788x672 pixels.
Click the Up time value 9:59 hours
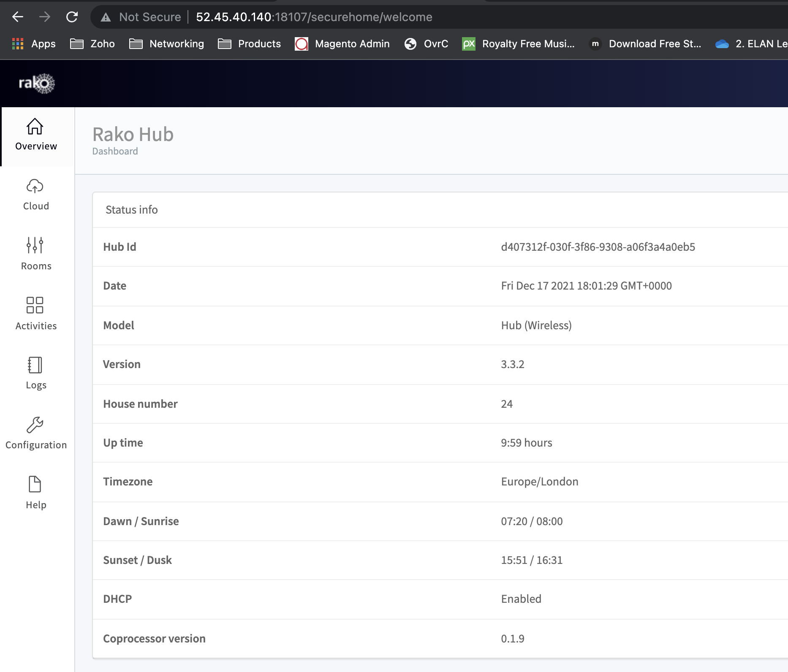527,443
